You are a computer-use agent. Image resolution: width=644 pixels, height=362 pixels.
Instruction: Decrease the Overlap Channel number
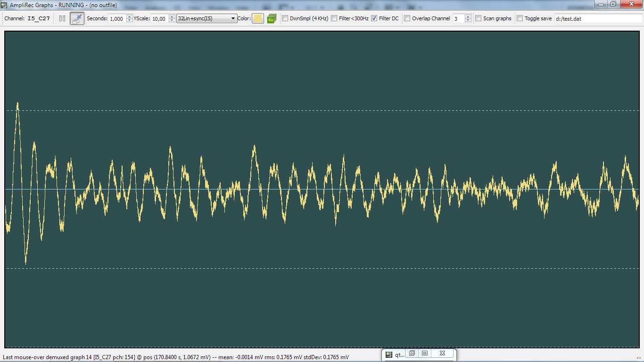coord(468,21)
